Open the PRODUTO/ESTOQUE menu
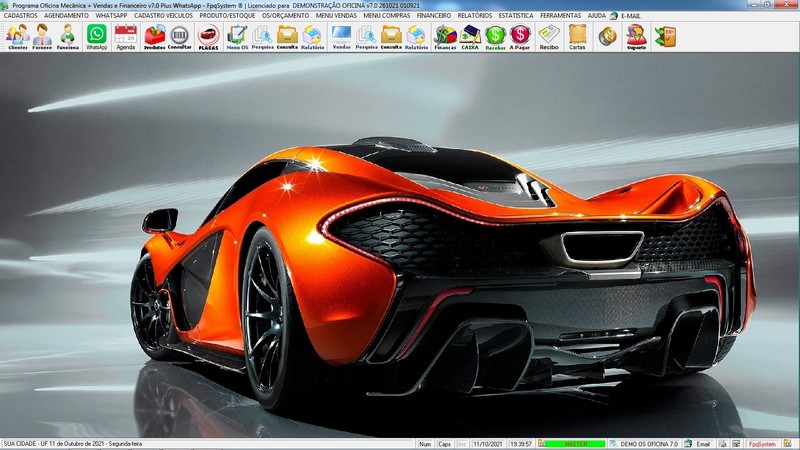 click(227, 16)
